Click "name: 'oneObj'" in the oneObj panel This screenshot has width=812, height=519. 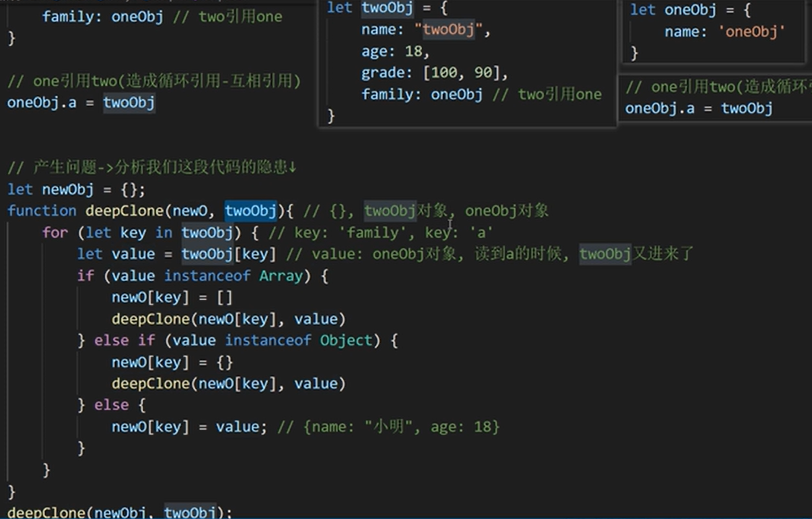click(724, 31)
